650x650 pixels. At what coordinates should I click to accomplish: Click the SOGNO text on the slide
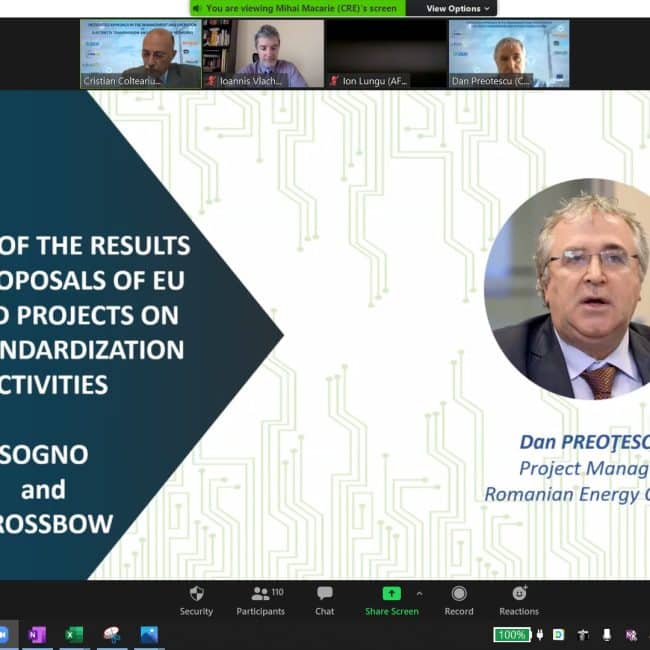pyautogui.click(x=44, y=454)
